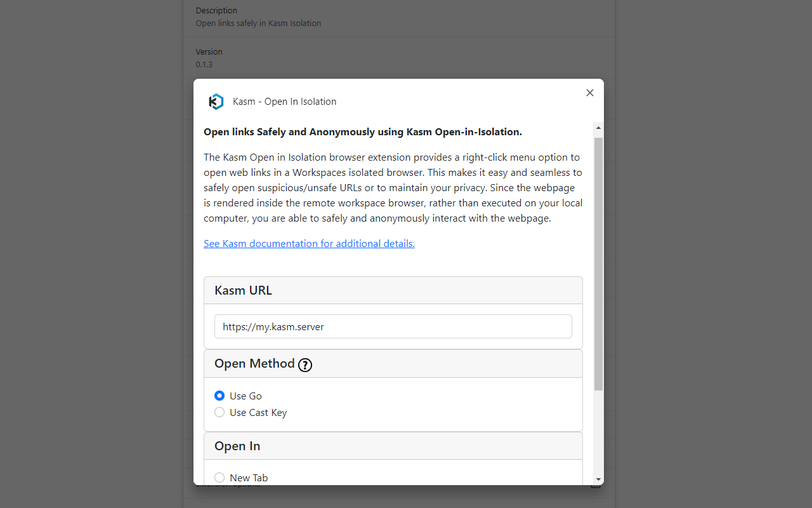Click the extension description paragraph

click(x=393, y=188)
